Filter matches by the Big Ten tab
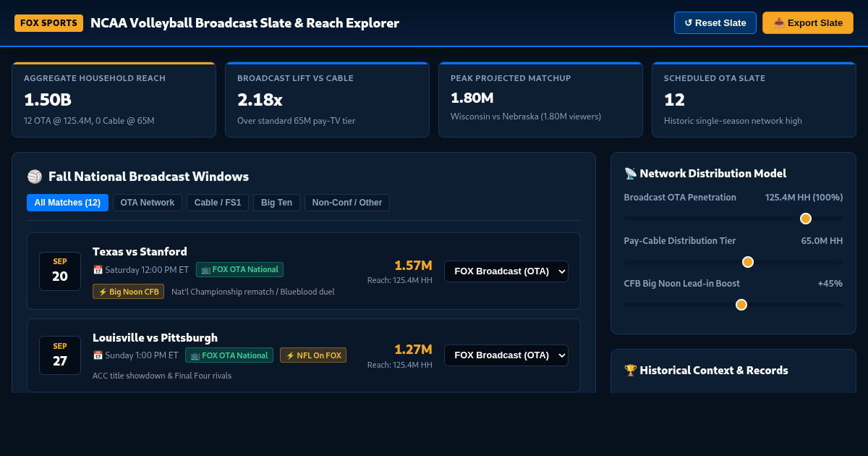 click(276, 203)
